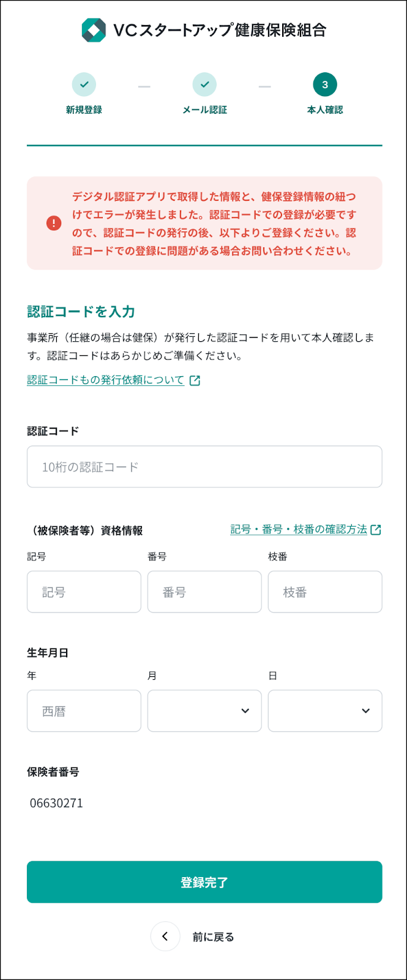Click external link icon beside 確認方法 link
The height and width of the screenshot is (980, 407).
tap(376, 530)
